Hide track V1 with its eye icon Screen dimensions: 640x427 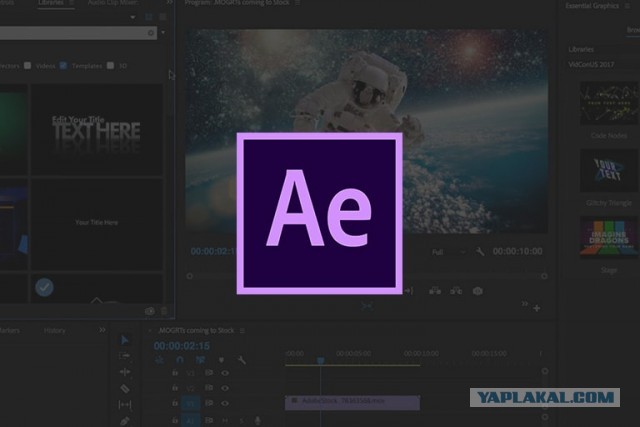pyautogui.click(x=225, y=403)
